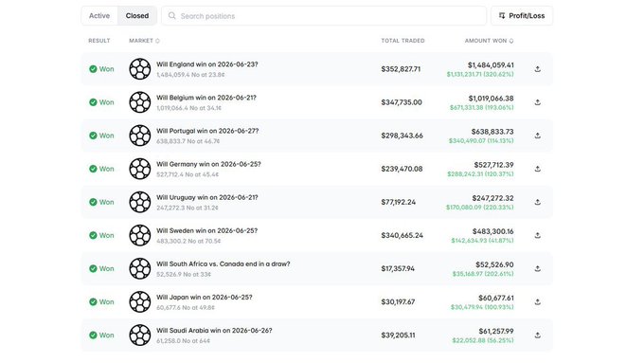The height and width of the screenshot is (363, 644).
Task: Click the total traded value $17,357.94
Action: click(x=398, y=269)
